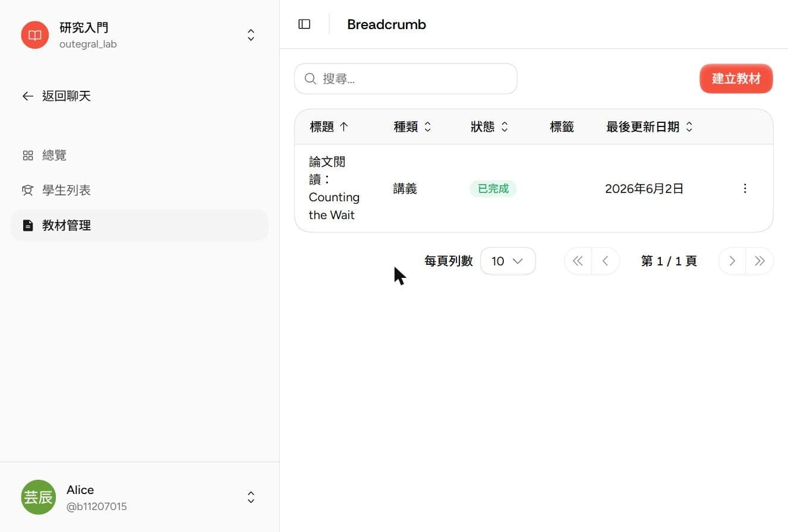The height and width of the screenshot is (532, 788).
Task: Select 教材管理 in the sidebar
Action: click(140, 226)
